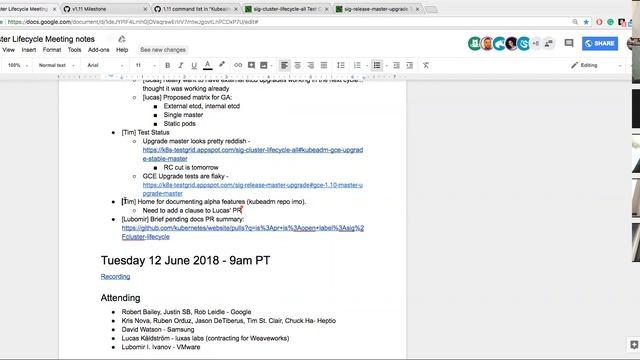Click the Attending heading
Viewport: 640px width, 360px height.
[x=120, y=298]
